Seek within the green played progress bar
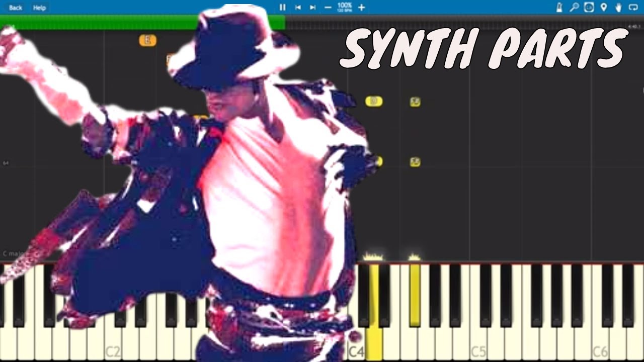The image size is (644, 362). coord(142,22)
